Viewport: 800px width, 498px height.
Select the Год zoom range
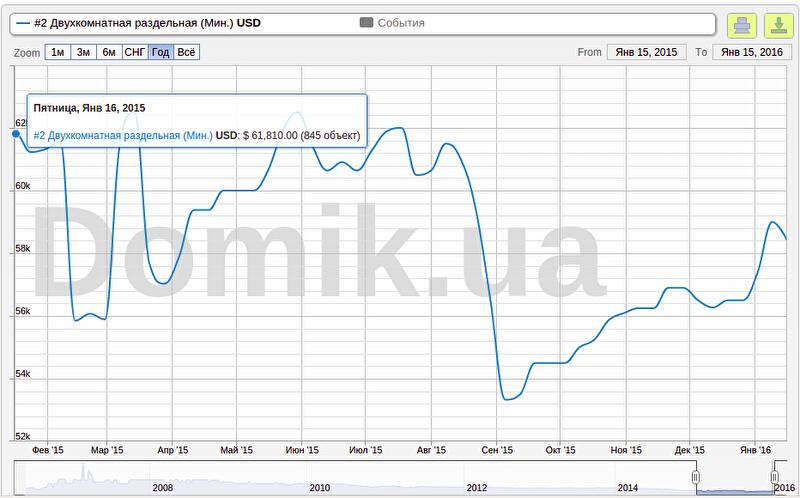coord(161,52)
